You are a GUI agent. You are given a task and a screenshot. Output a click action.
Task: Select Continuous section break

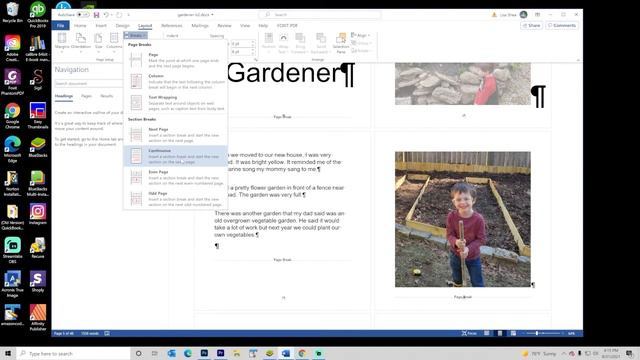coord(176,156)
